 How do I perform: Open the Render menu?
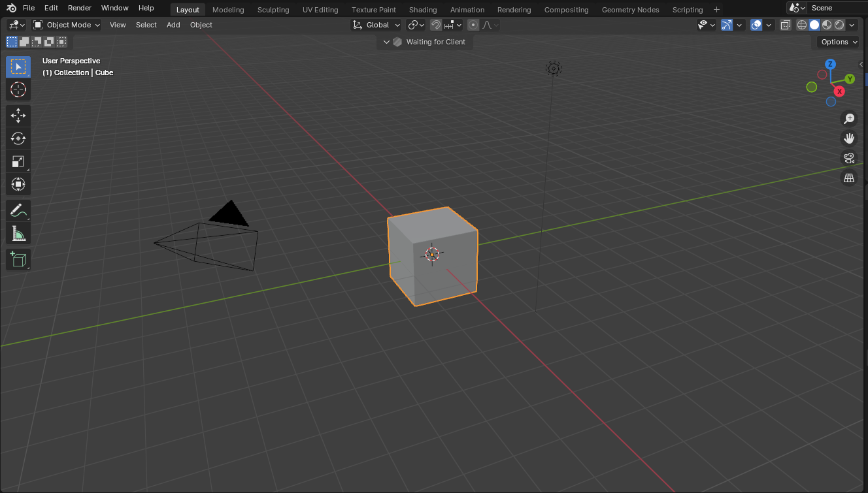pos(80,8)
